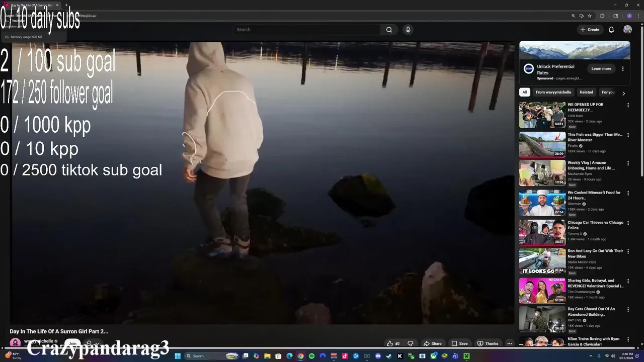This screenshot has height=362, width=644.
Task: Open wavyymichelle channel avatar
Action: pyautogui.click(x=15, y=342)
